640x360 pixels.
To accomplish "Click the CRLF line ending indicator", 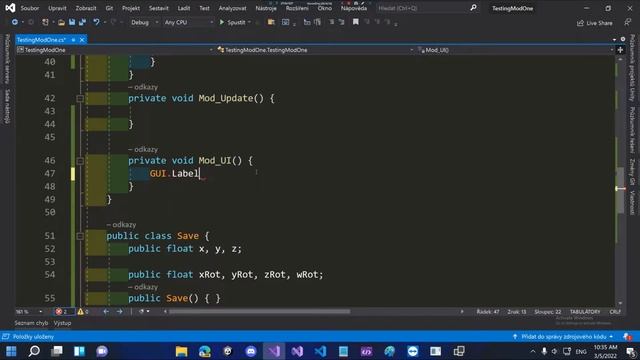I will (615, 312).
